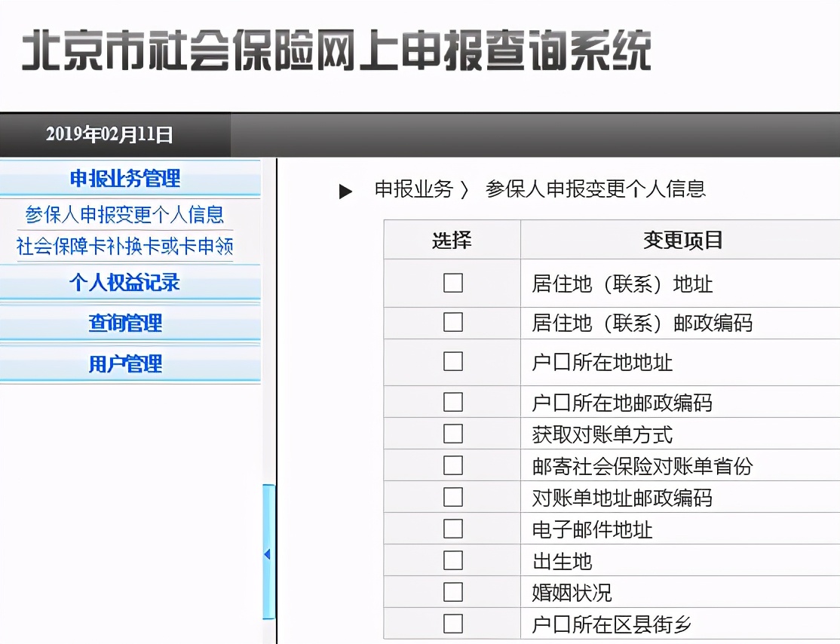勾选「居住地（联系）邮政编码」复选框
This screenshot has width=840, height=644.
[452, 322]
